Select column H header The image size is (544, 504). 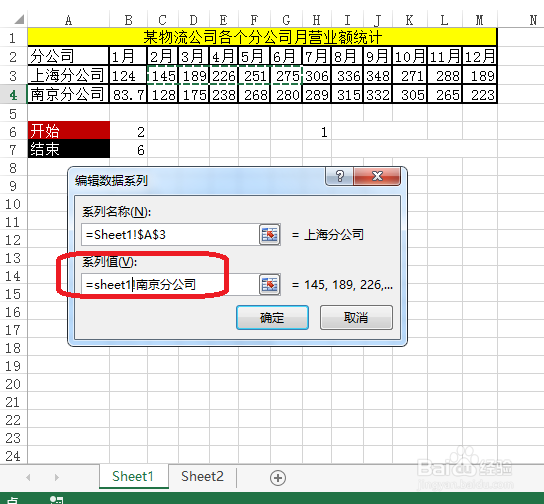(316, 20)
